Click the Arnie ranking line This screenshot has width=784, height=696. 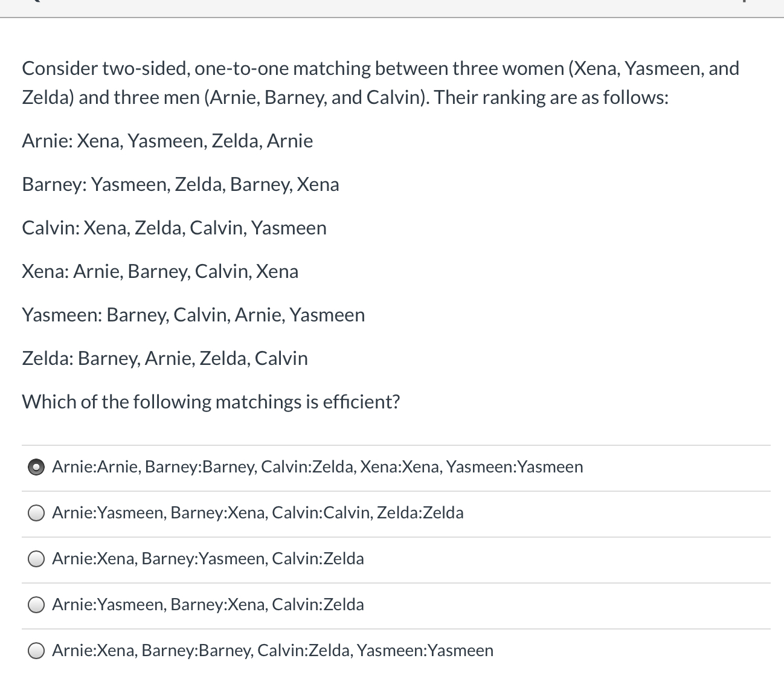167,141
